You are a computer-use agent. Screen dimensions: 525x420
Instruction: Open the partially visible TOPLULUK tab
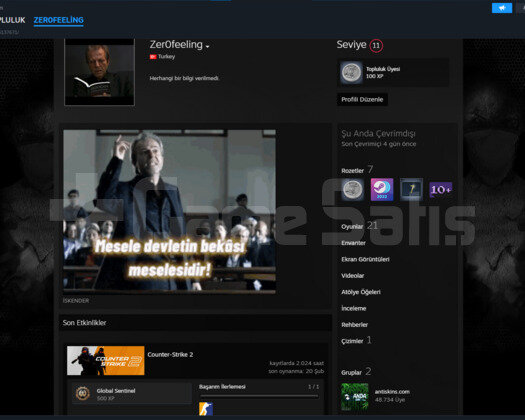12,20
